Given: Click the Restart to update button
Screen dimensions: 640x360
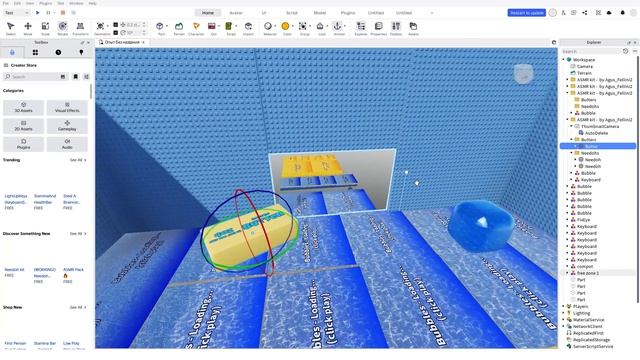Looking at the screenshot, I should point(527,13).
